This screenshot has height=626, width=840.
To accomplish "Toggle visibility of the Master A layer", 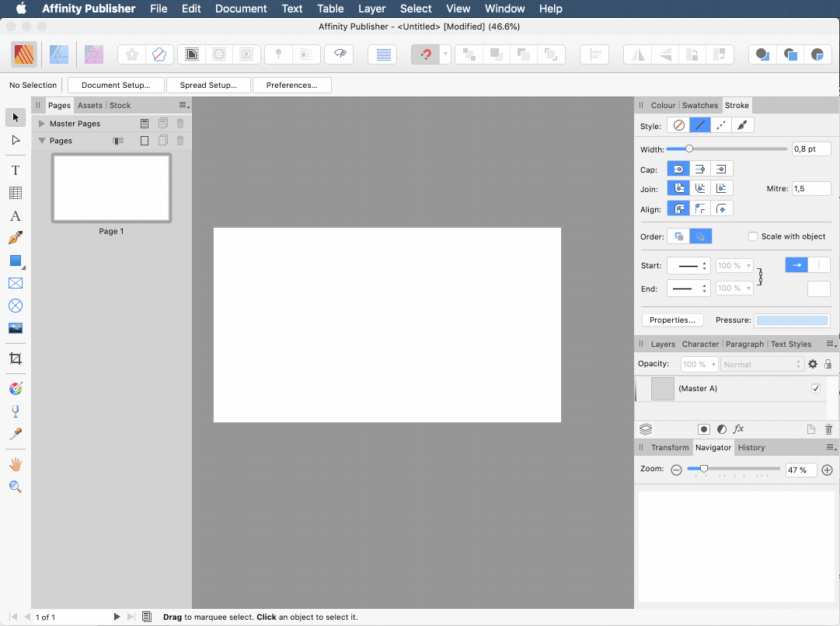I will point(816,388).
